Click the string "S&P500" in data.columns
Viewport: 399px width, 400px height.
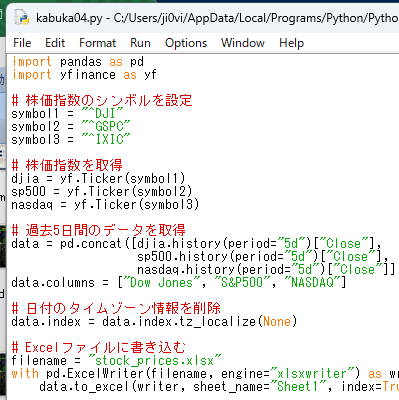point(242,283)
